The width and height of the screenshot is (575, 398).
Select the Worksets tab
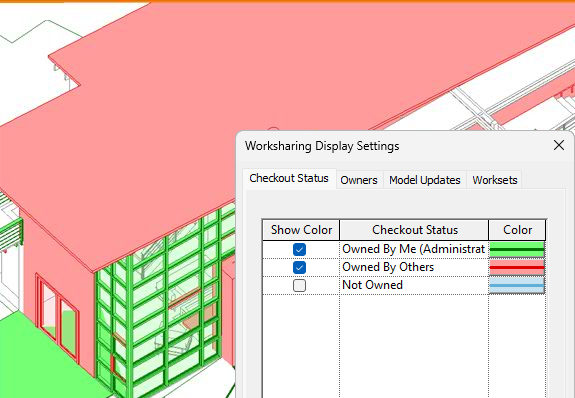pyautogui.click(x=494, y=180)
